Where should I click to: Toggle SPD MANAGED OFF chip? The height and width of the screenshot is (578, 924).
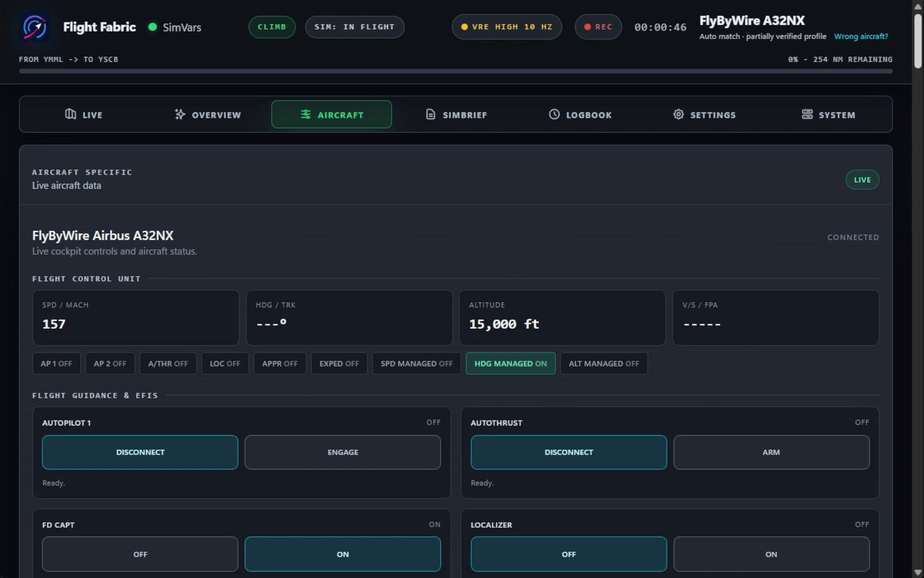[417, 363]
